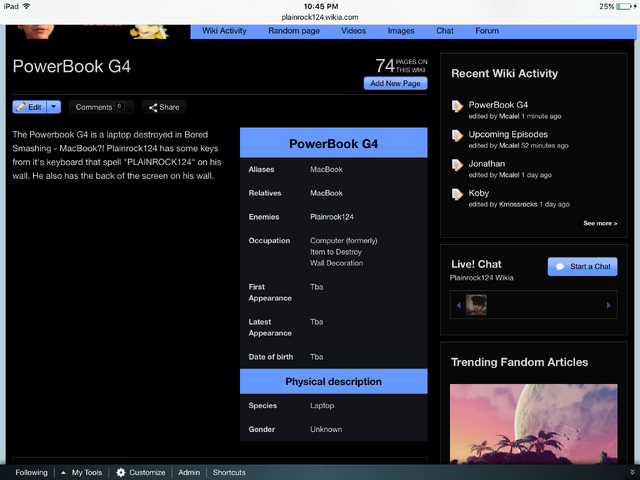Click the Physical description section header
The width and height of the screenshot is (640, 480).
coord(333,382)
